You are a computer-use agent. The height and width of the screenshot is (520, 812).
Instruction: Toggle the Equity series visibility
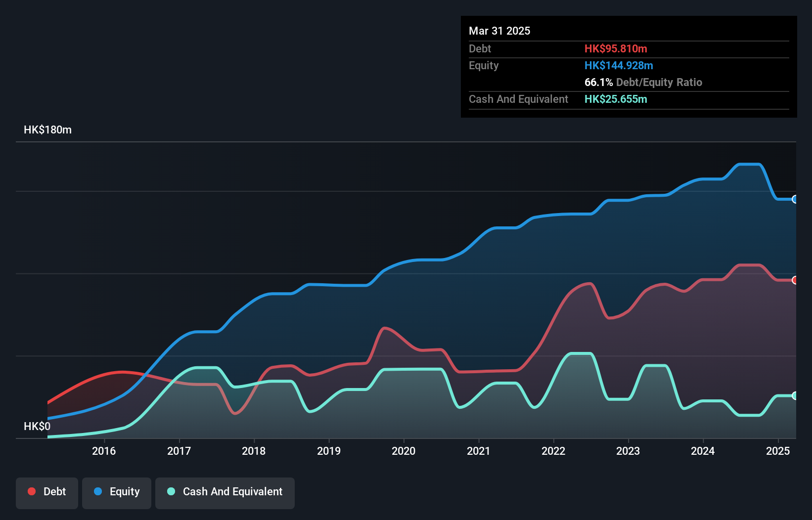(x=116, y=491)
